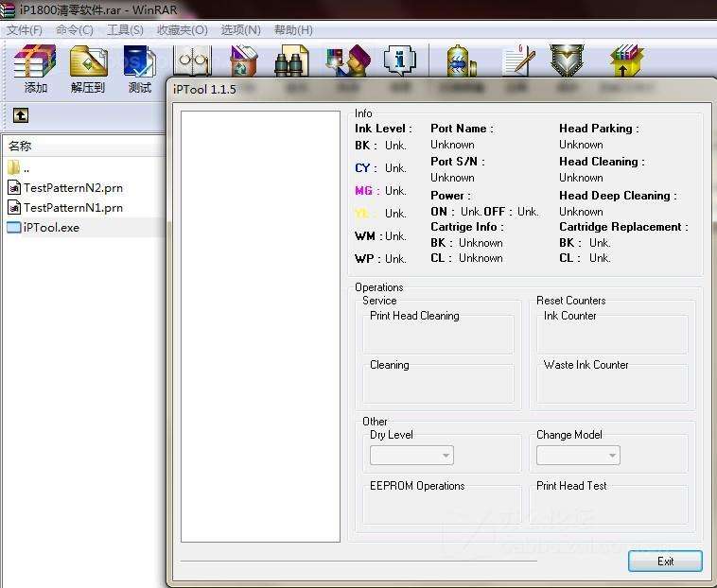Click the 'Print Head Test' group label
The image size is (717, 588).
571,486
